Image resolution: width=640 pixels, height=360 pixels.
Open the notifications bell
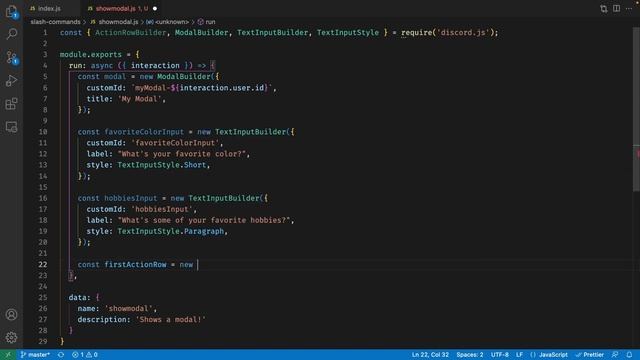(629, 355)
